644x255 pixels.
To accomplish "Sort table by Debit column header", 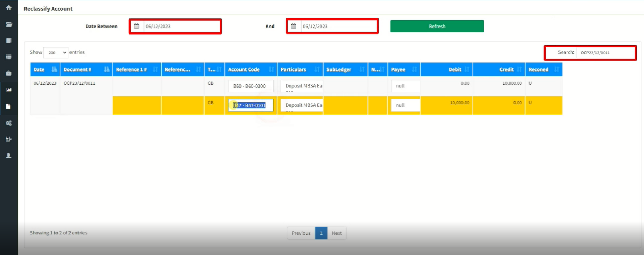I will pyautogui.click(x=446, y=69).
